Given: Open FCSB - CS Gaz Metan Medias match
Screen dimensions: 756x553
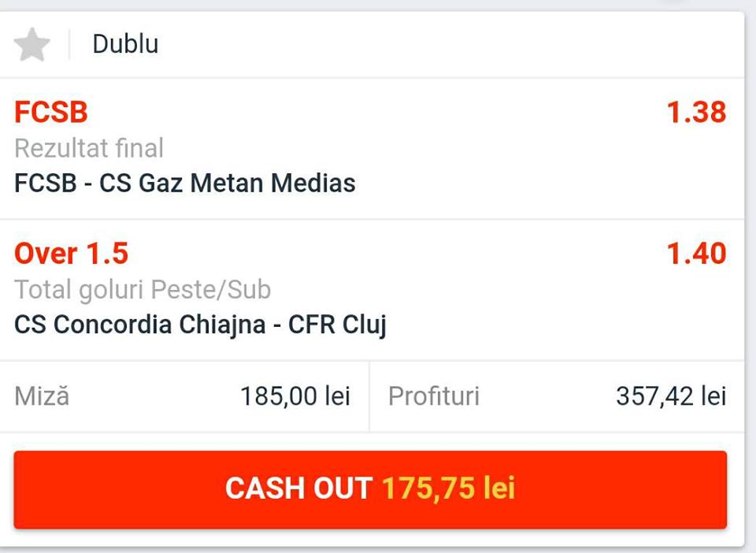Looking at the screenshot, I should (184, 184).
